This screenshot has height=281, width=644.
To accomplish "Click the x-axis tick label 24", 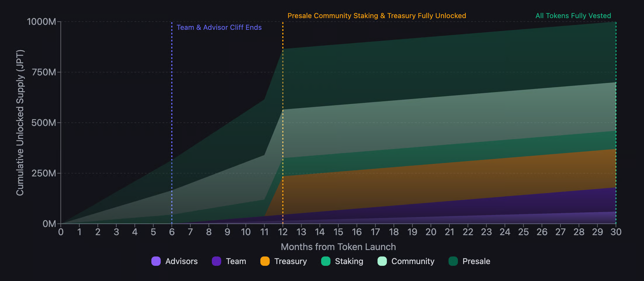I will [x=505, y=232].
